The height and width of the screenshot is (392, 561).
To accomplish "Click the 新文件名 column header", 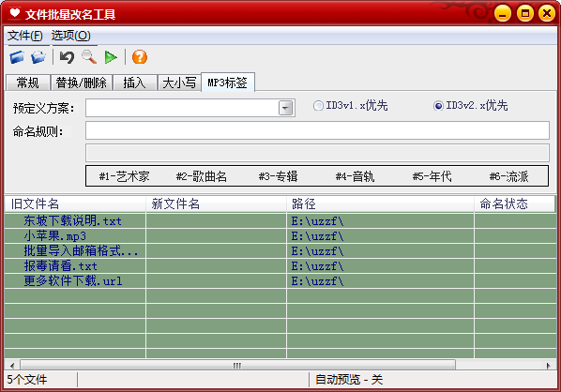I will [x=216, y=204].
